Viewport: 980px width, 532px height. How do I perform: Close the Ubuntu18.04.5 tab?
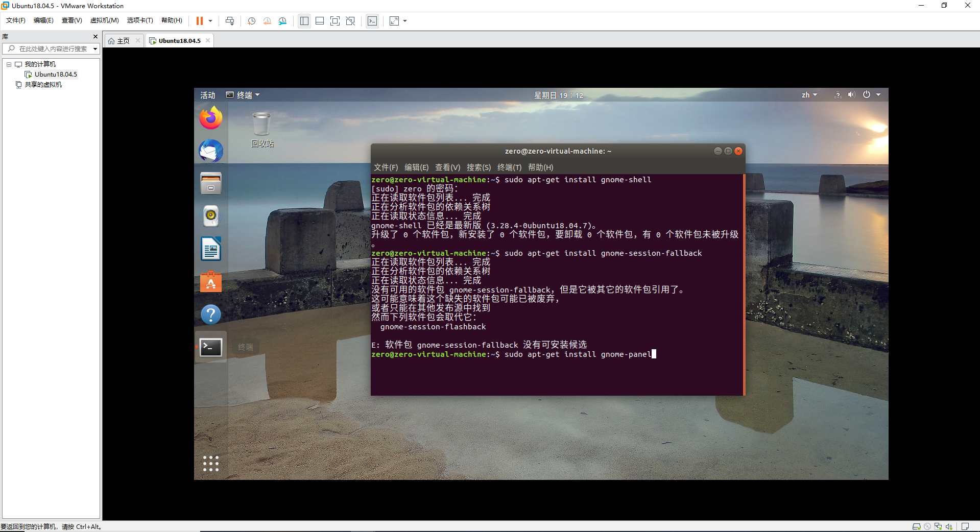tap(208, 41)
